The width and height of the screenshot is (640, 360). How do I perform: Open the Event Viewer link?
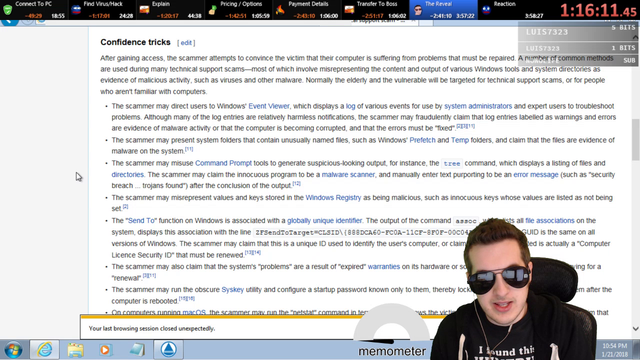tap(269, 106)
